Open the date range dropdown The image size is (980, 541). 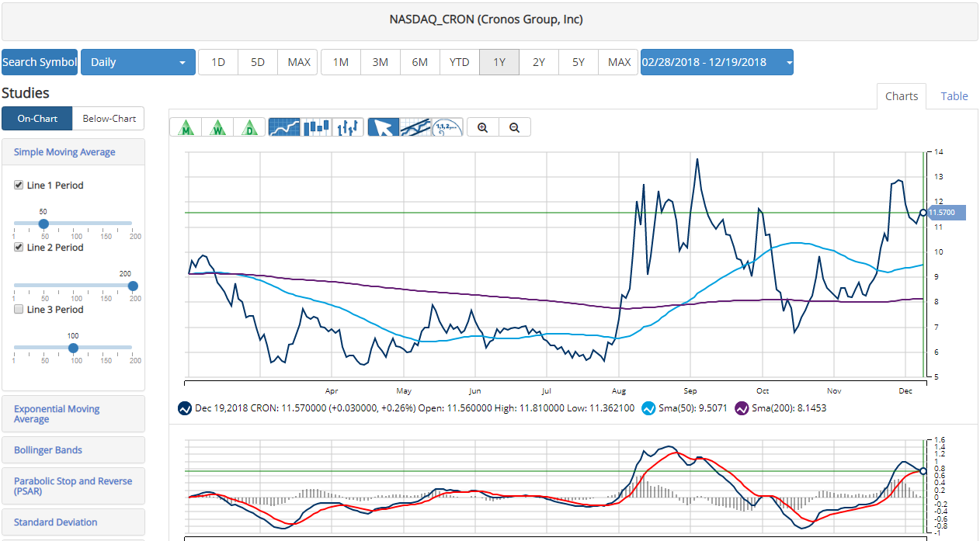(x=717, y=62)
